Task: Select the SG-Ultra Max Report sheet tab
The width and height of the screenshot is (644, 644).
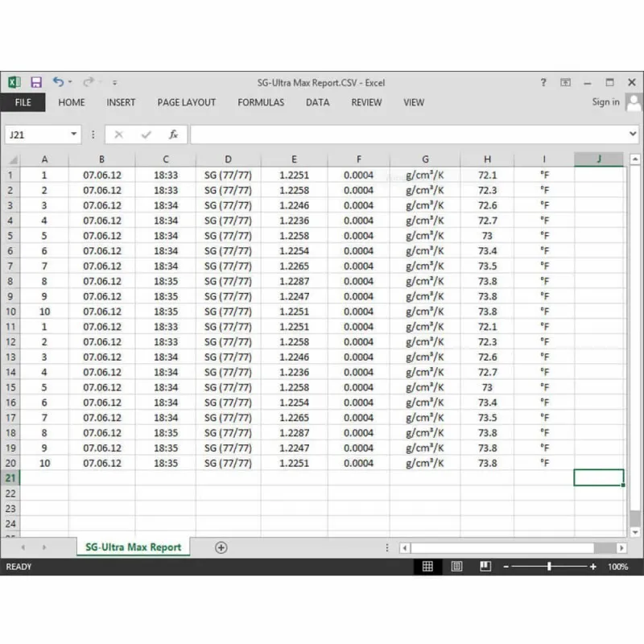Action: (133, 547)
